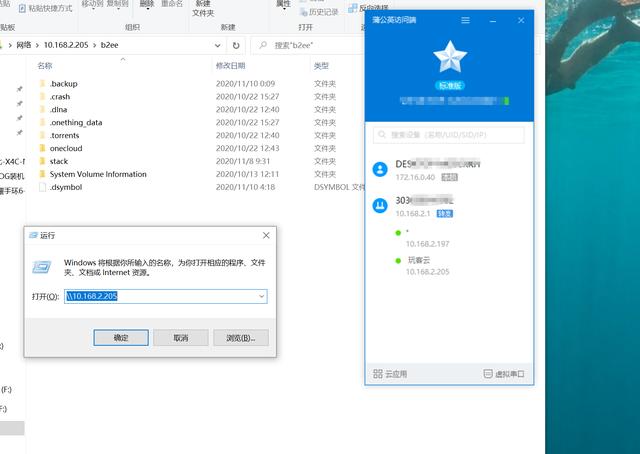Collapse sort by clicking the column sort arrow
The width and height of the screenshot is (640, 454).
point(122,60)
